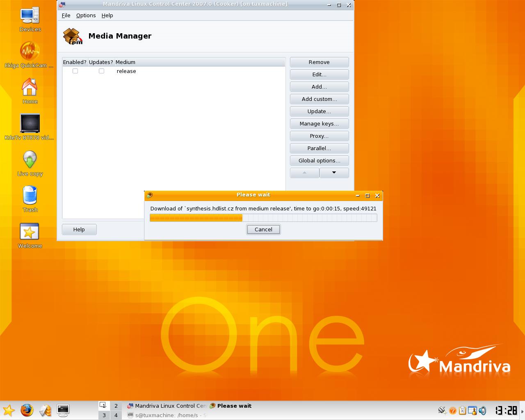The height and width of the screenshot is (420, 525).
Task: Select Mandriva Linux Control Center taskbar entry
Action: pos(167,406)
